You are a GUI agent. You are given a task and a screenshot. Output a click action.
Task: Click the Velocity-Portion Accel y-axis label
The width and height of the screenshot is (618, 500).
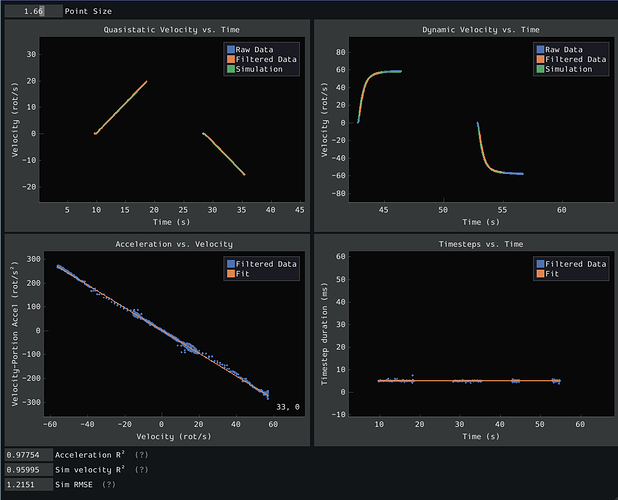coord(15,334)
